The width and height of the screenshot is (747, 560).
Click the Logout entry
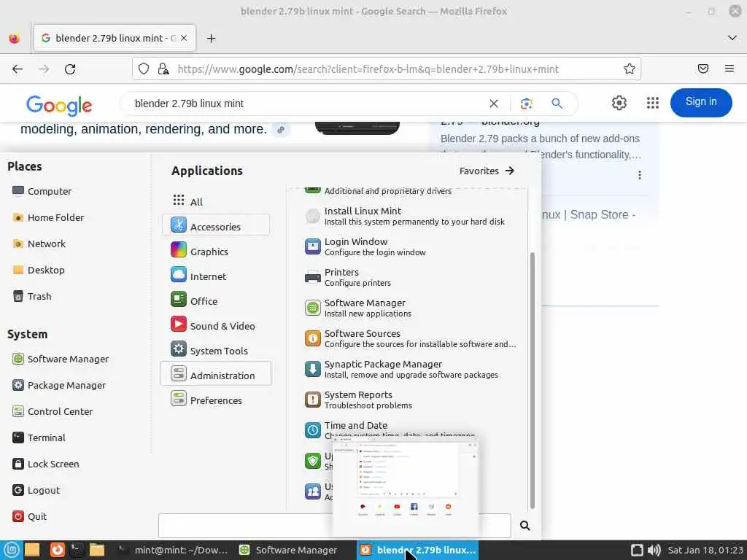pos(36,490)
